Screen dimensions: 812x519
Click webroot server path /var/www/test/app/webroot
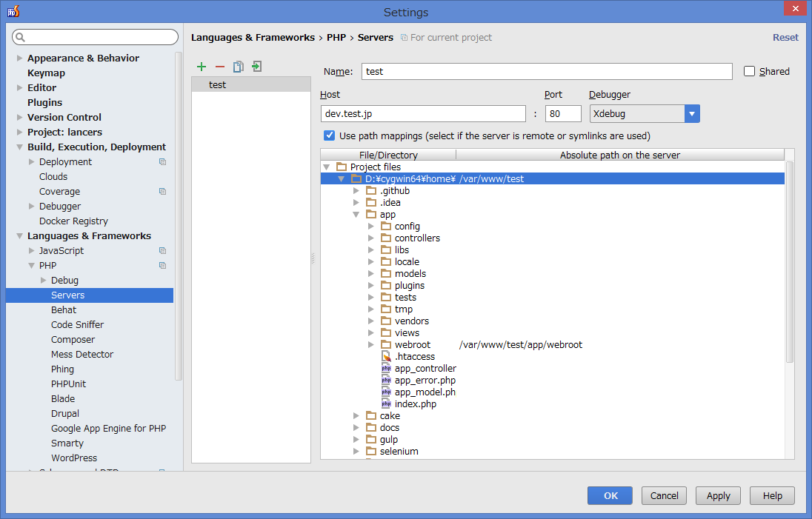pos(520,344)
